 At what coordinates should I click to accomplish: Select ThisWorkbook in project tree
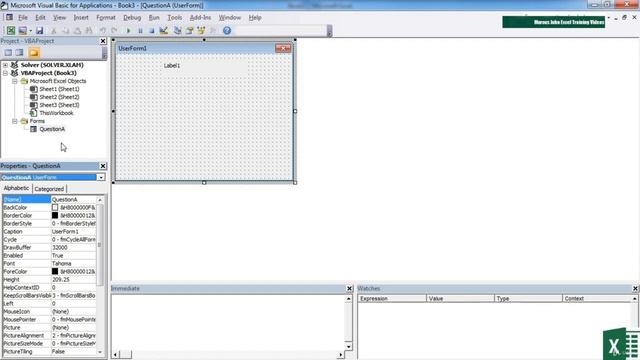tap(56, 113)
